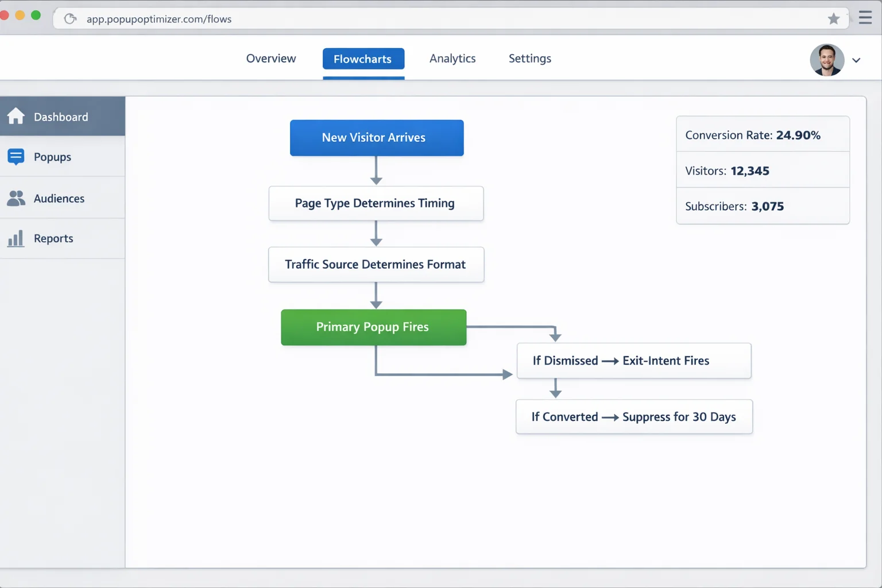Expand the profile account dropdown chevron
Image resolution: width=882 pixels, height=588 pixels.
pyautogui.click(x=857, y=60)
